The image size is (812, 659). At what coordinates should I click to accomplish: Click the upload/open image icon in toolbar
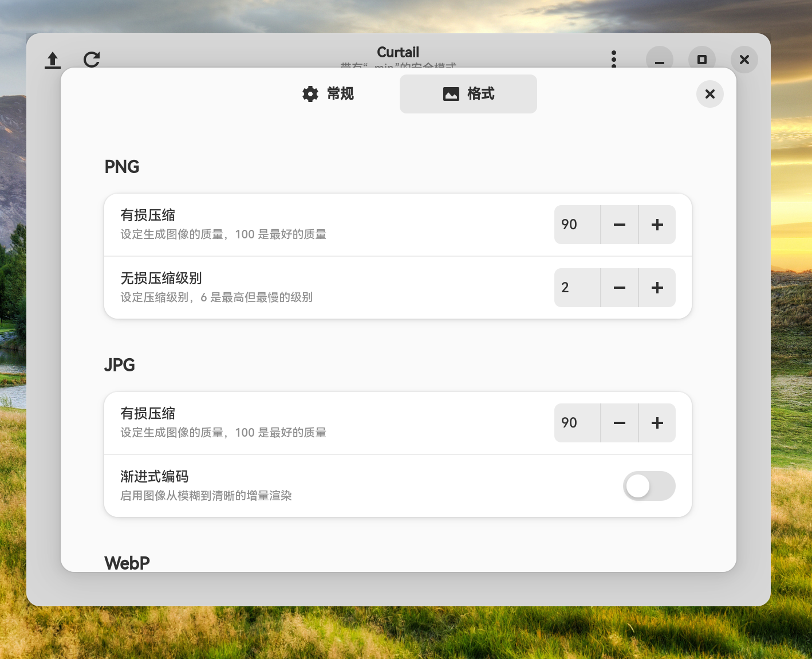click(x=52, y=59)
